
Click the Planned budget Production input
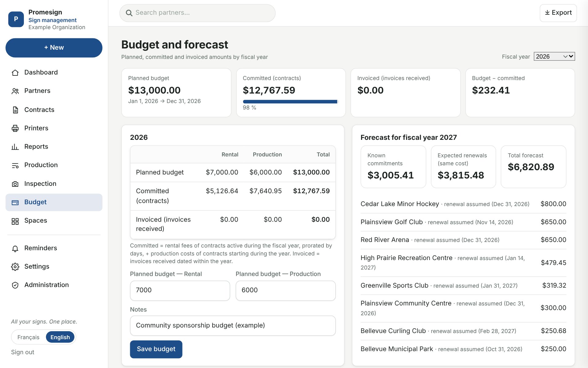(x=285, y=290)
